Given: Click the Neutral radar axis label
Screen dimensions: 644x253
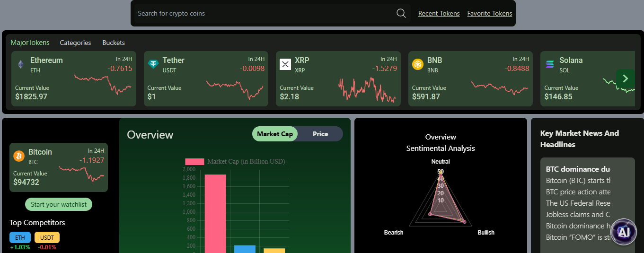Looking at the screenshot, I should (x=441, y=162).
